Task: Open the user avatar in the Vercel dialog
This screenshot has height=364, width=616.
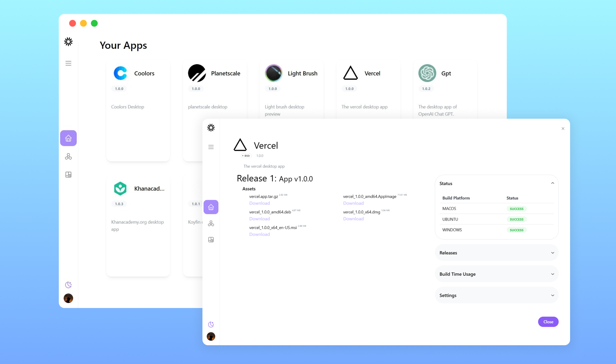Action: point(211,336)
